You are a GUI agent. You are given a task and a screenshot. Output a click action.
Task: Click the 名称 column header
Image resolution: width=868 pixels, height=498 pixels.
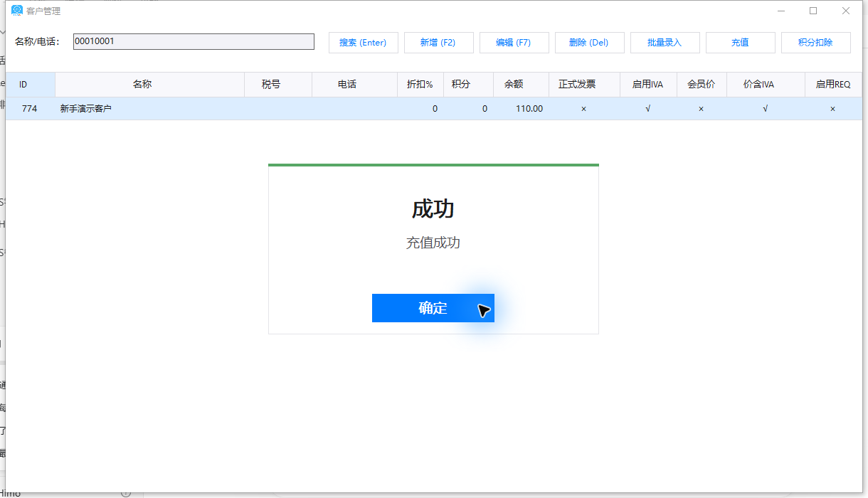pos(149,85)
